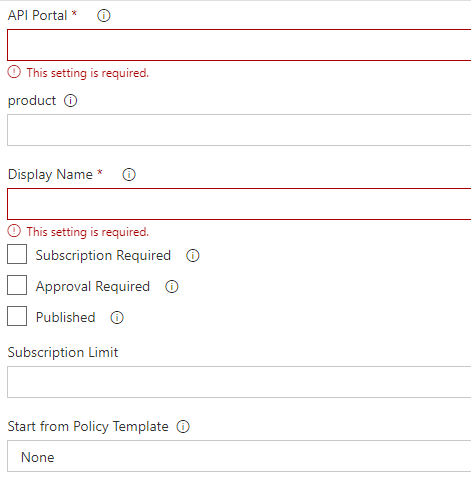Click the Subscription Limit label
Image resolution: width=471 pixels, height=485 pixels.
coord(63,353)
